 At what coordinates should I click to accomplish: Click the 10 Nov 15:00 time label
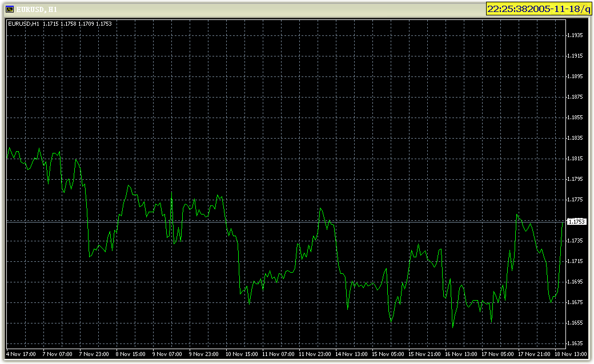point(242,354)
